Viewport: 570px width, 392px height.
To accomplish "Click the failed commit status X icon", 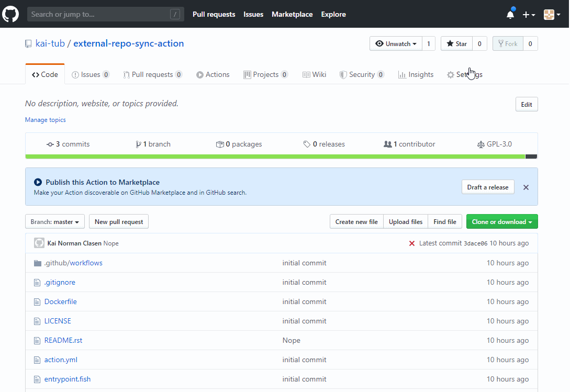I will [x=412, y=243].
